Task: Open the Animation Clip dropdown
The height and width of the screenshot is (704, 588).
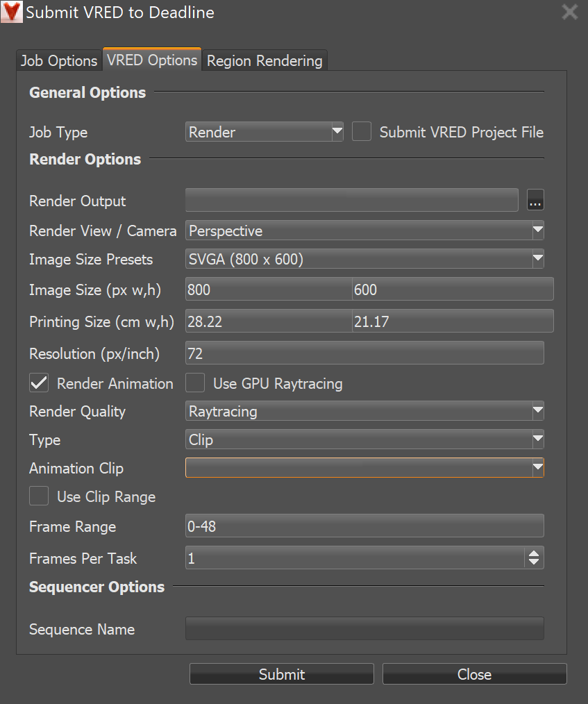Action: tap(364, 468)
